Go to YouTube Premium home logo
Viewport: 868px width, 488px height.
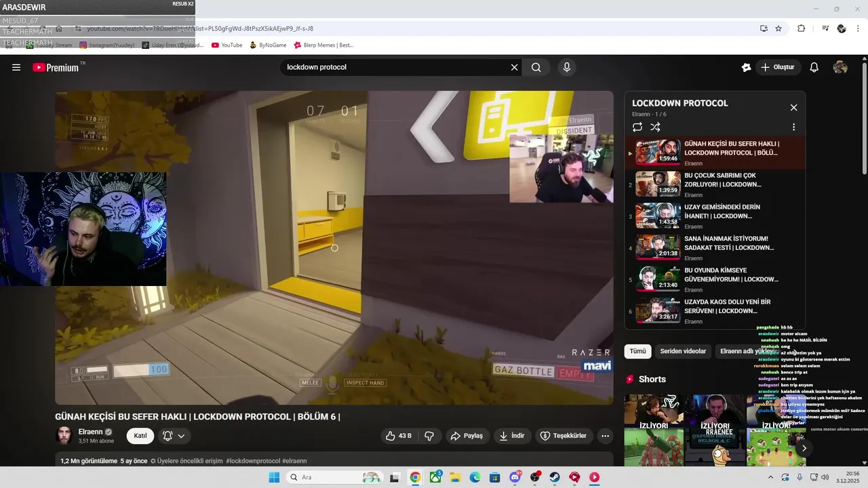click(58, 67)
